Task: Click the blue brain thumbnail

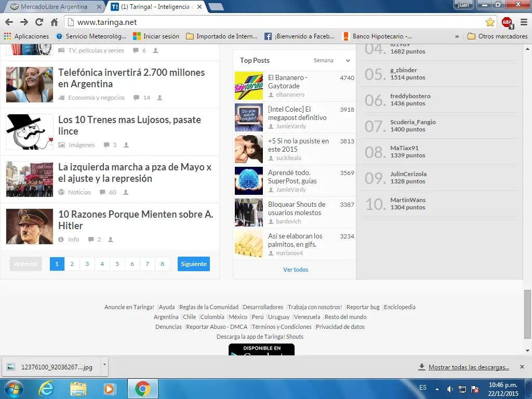Action: click(249, 180)
